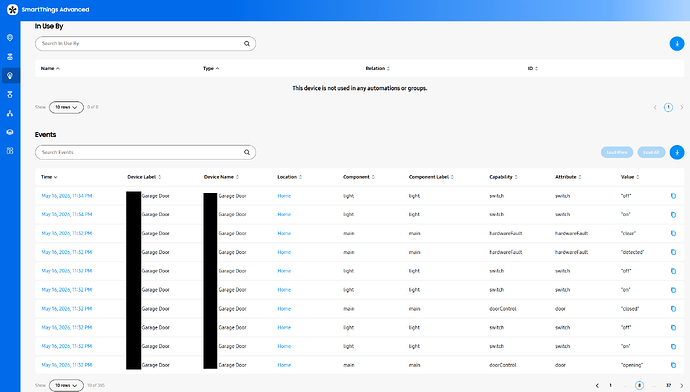Sort In Use By table by ID
Image resolution: width=690 pixels, height=392 pixels.
532,68
